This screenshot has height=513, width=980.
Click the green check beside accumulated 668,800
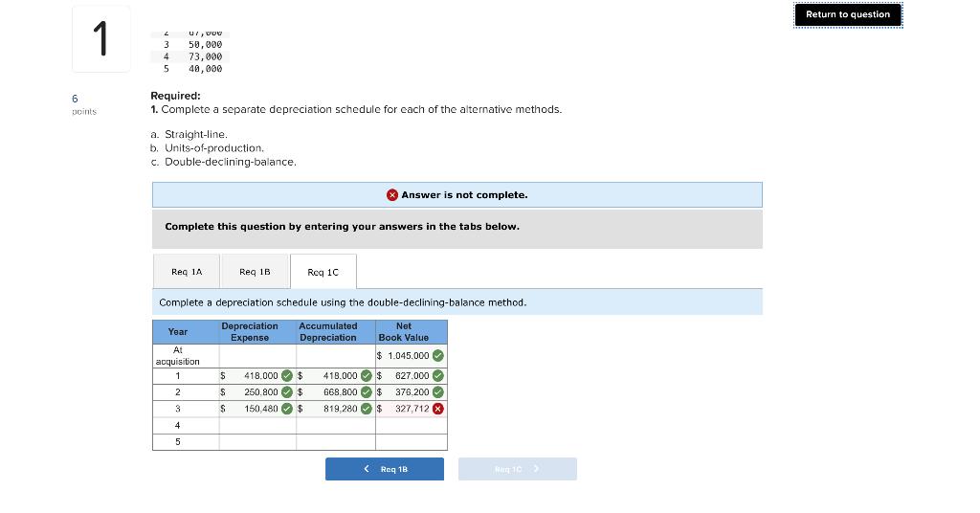pos(367,392)
